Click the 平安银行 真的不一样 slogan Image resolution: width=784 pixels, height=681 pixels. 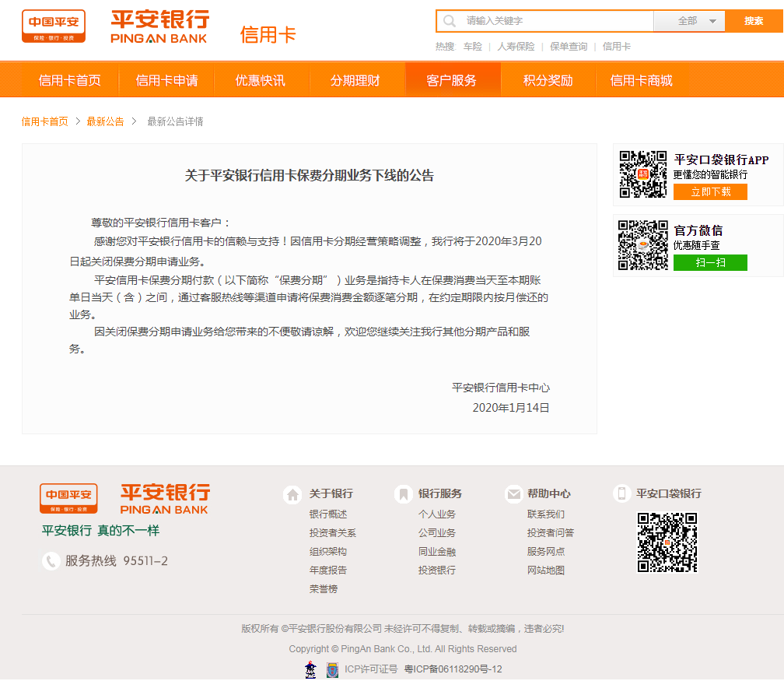100,531
